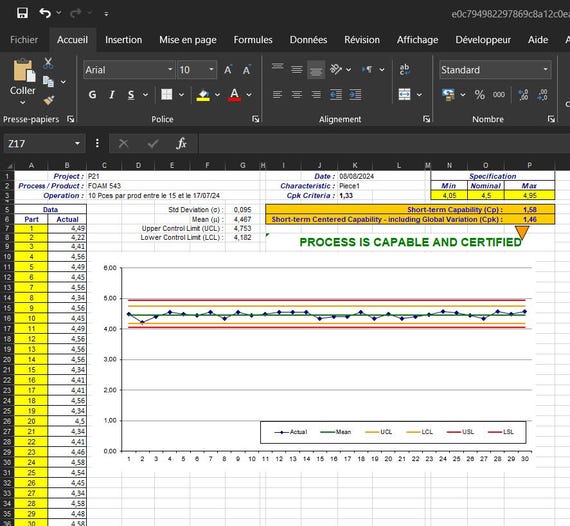
Task: Align text to middle of cell
Action: point(297,69)
